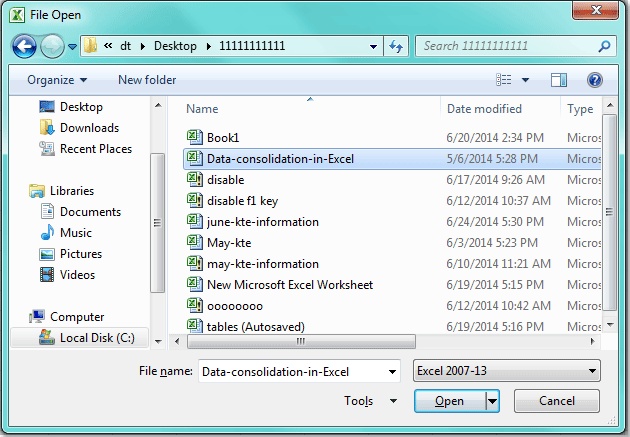Sort files by Date modified column
The height and width of the screenshot is (437, 630).
(x=484, y=108)
